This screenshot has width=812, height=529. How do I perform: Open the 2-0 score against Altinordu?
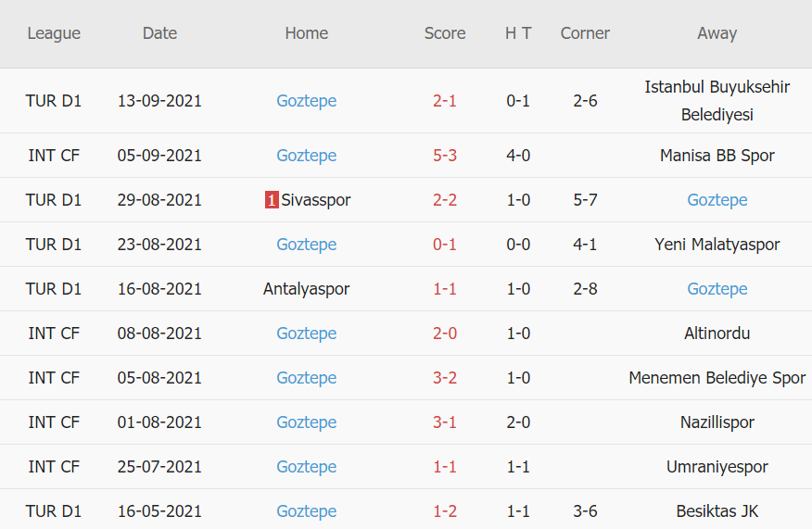pyautogui.click(x=445, y=334)
